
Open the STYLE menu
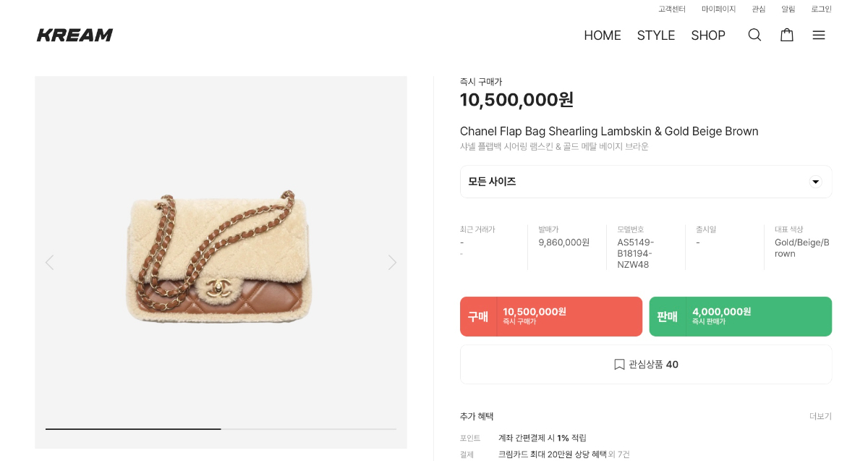[x=655, y=35]
